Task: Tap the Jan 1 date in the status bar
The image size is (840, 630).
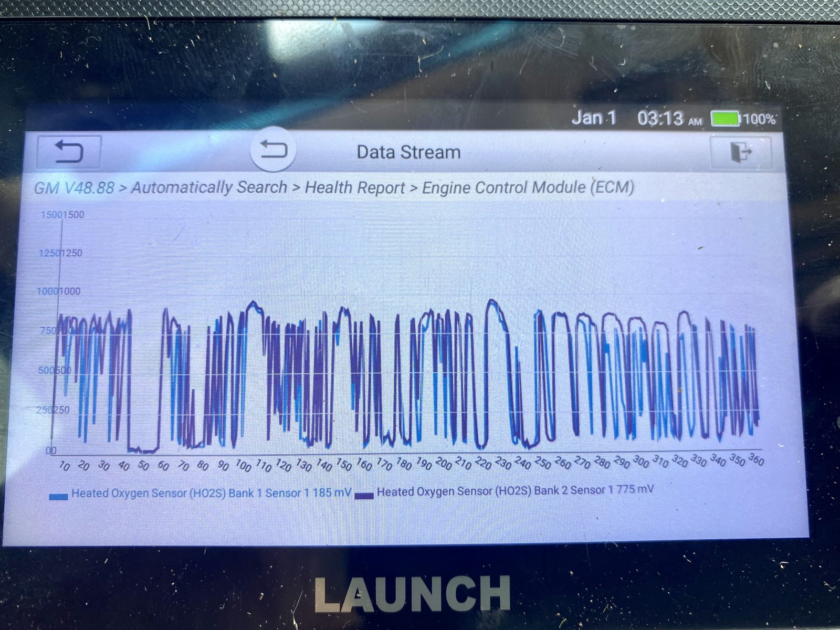Action: 593,118
